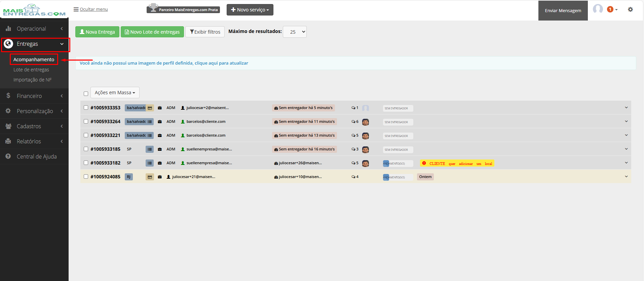This screenshot has height=281, width=644.
Task: Click the briefcase icon on row #1005933221
Action: point(160,136)
